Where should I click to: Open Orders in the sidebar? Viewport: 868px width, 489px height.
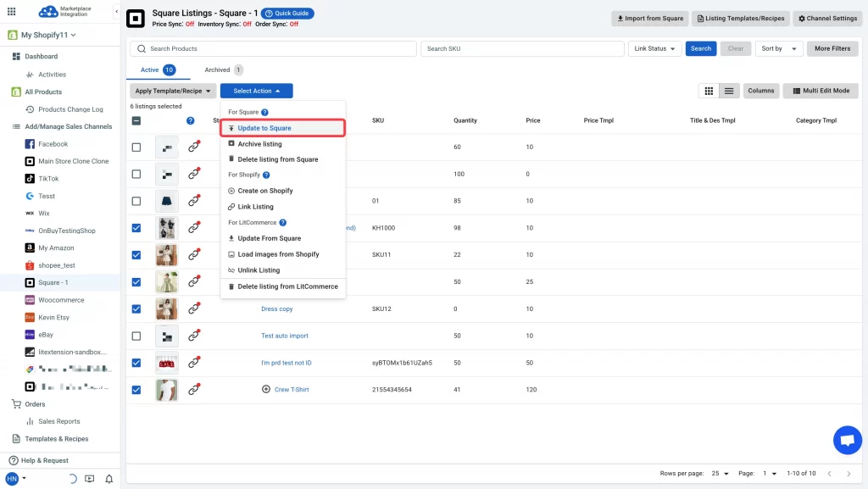[34, 403]
